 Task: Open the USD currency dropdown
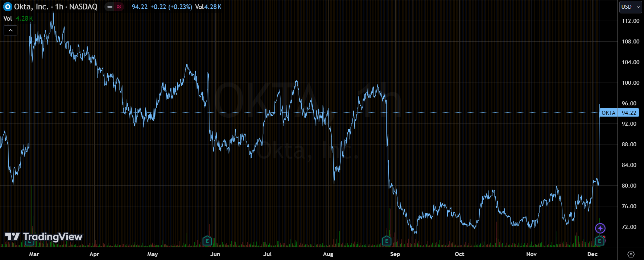(631, 7)
